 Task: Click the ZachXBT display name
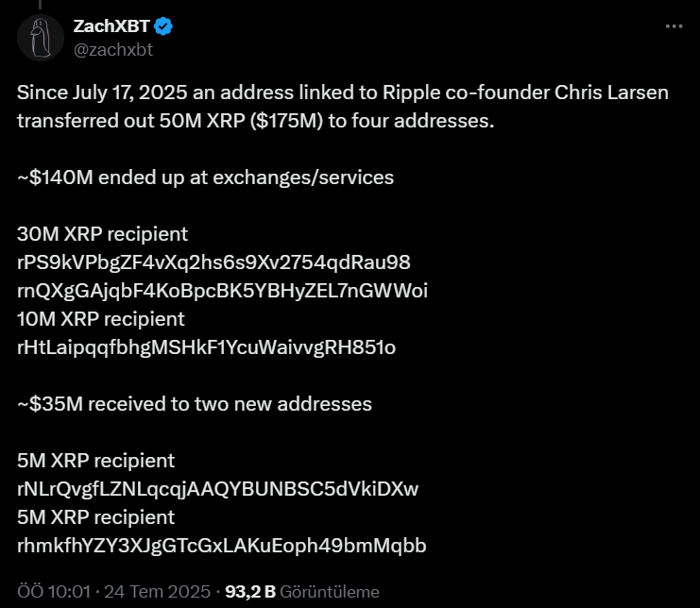(x=110, y=26)
